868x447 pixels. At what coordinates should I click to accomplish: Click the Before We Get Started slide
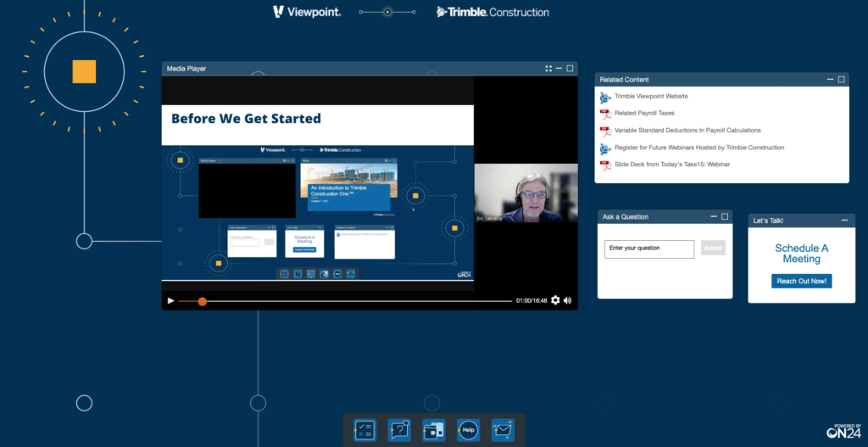point(318,193)
